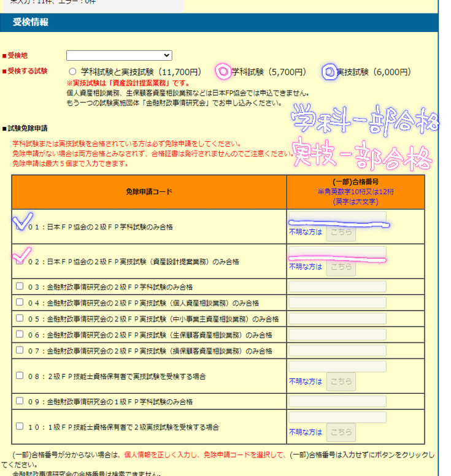The width and height of the screenshot is (451, 476).
Task: Focus pass number field for code 09
Action: [337, 401]
